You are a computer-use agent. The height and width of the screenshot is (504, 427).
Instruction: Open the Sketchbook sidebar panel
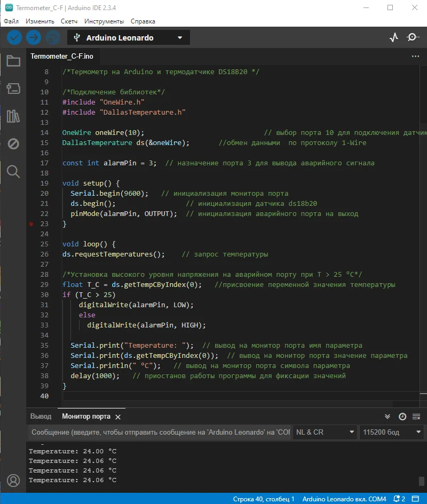[x=13, y=60]
